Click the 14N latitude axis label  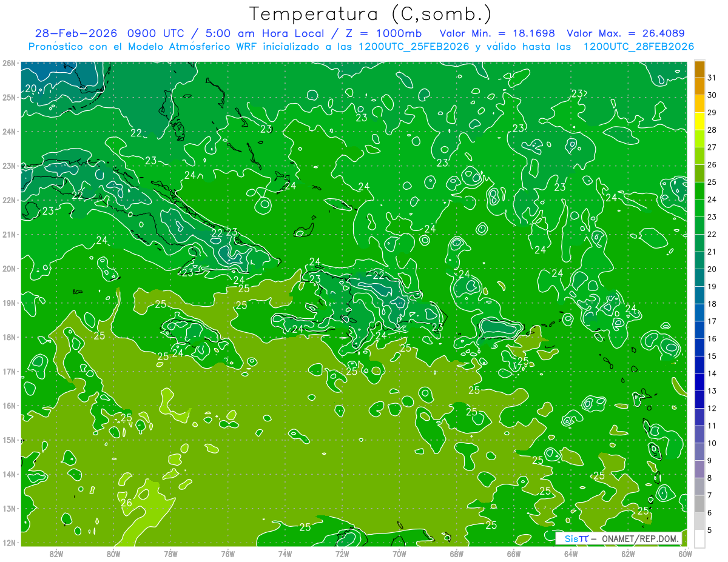[8, 474]
